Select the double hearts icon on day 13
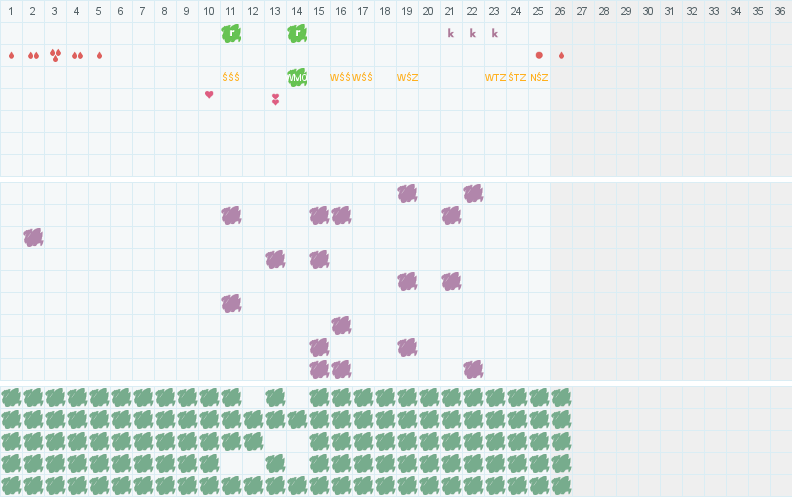Image resolution: width=792 pixels, height=497 pixels. pyautogui.click(x=275, y=99)
